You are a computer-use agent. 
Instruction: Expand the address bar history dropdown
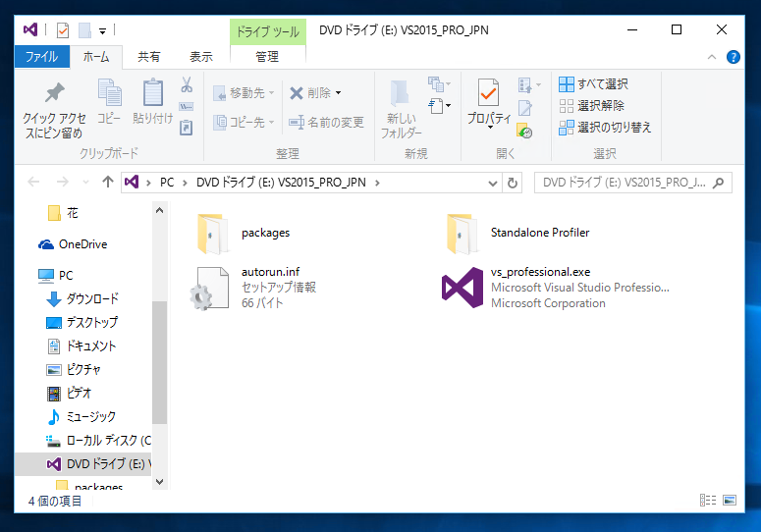pyautogui.click(x=493, y=183)
